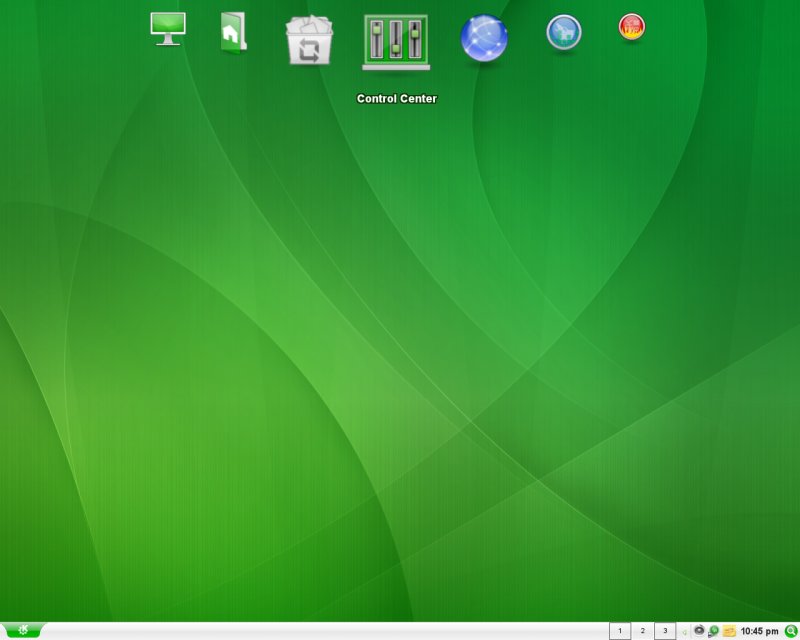Expand the hidden tray icons arrow
This screenshot has width=800, height=640.
pyautogui.click(x=684, y=632)
